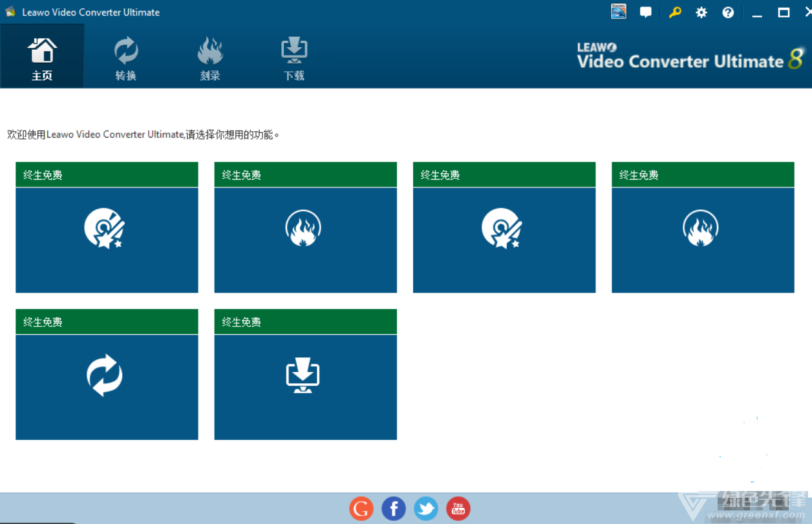Click the YouTube social icon

click(458, 508)
